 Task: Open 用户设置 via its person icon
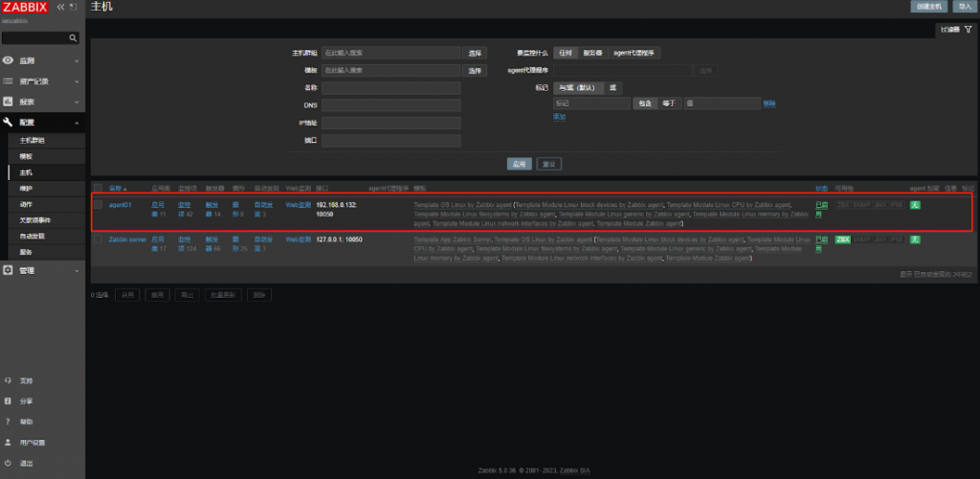(8, 442)
